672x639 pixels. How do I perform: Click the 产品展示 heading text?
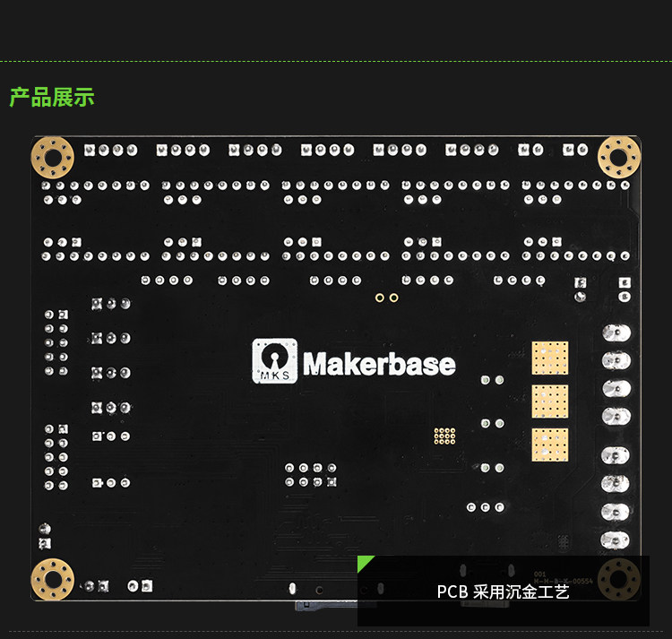pos(52,98)
